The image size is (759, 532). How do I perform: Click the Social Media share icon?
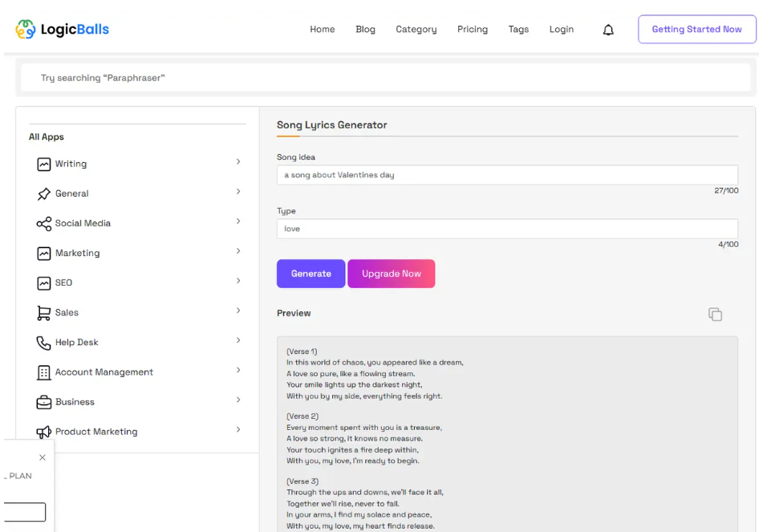tap(44, 224)
